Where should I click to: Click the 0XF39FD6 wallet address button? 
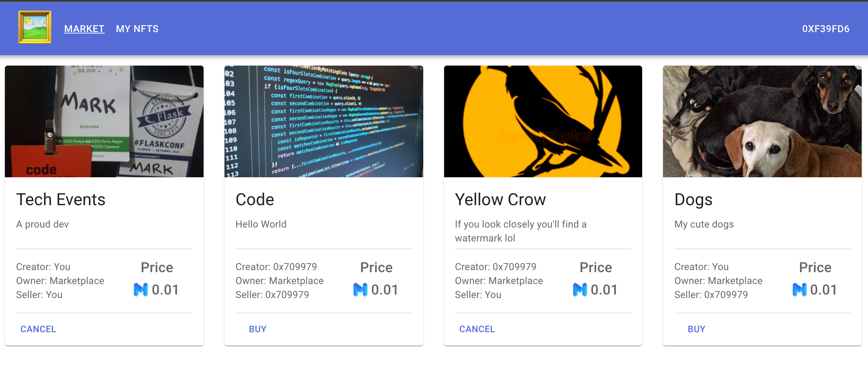(x=825, y=29)
